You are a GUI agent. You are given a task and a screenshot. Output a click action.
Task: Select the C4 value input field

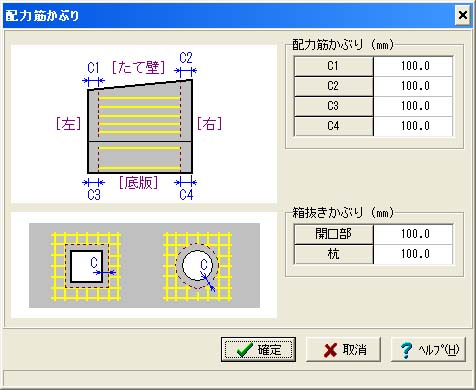[x=413, y=126]
